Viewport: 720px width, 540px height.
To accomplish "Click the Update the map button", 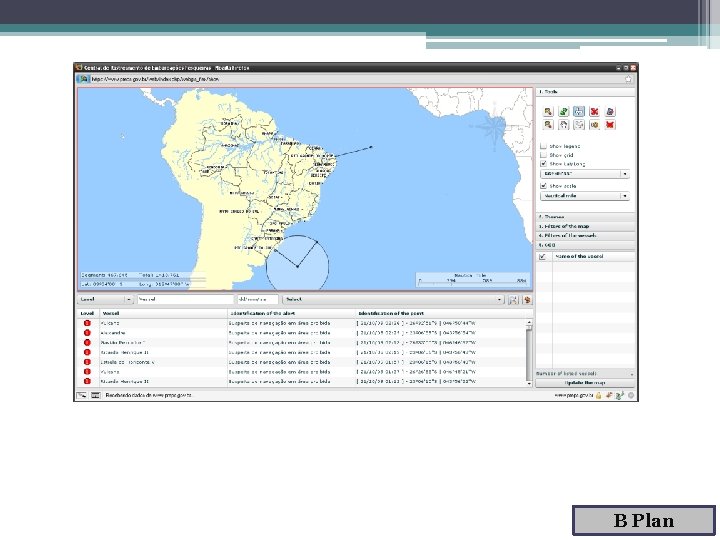I will point(585,383).
